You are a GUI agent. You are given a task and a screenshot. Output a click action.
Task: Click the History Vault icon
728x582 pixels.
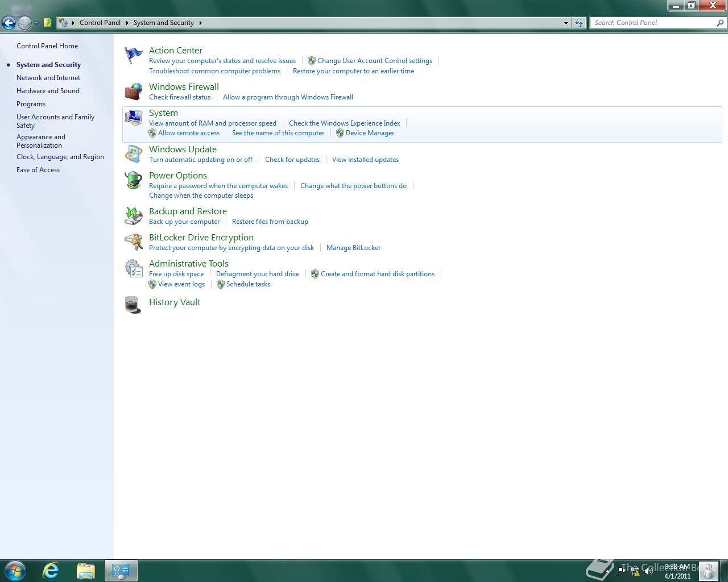134,305
